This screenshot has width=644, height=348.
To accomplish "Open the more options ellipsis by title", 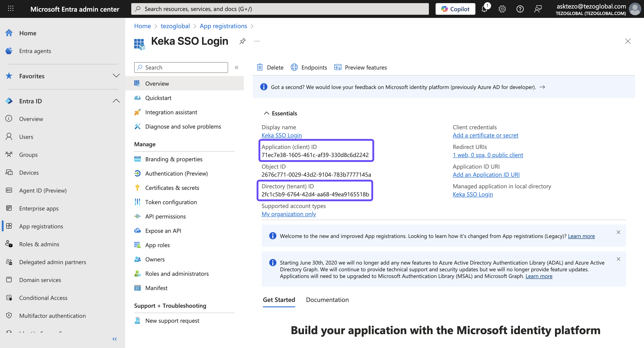I will [x=257, y=41].
